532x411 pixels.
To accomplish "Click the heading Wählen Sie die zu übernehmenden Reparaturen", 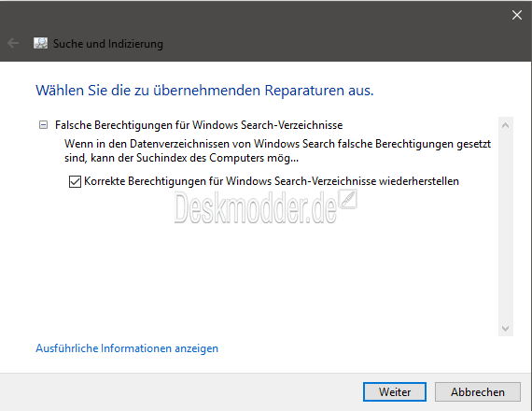I will coord(204,91).
